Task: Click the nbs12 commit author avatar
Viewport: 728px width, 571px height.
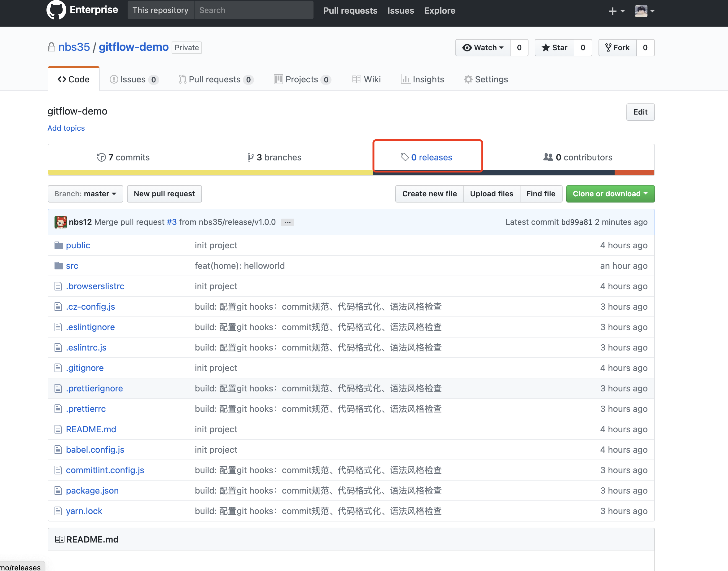Action: pos(60,222)
